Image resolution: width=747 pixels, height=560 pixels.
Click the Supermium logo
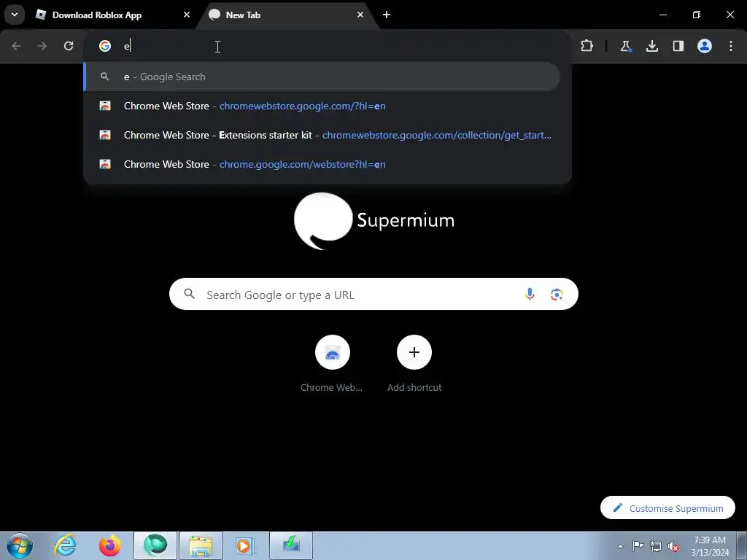374,220
